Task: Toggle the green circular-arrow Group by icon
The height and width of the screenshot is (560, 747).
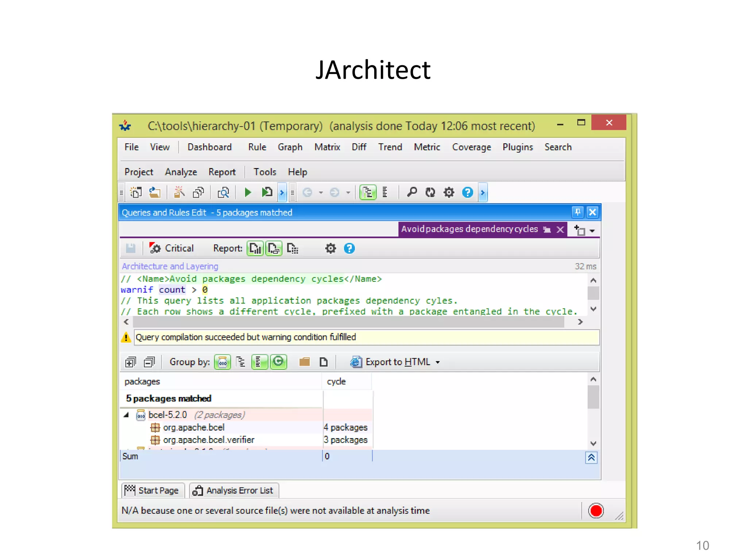Action: [278, 362]
